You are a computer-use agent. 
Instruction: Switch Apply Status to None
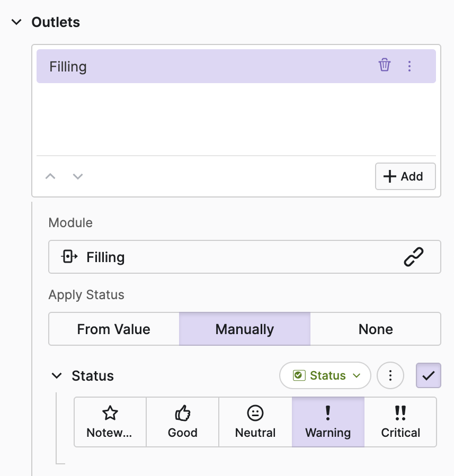coord(376,329)
